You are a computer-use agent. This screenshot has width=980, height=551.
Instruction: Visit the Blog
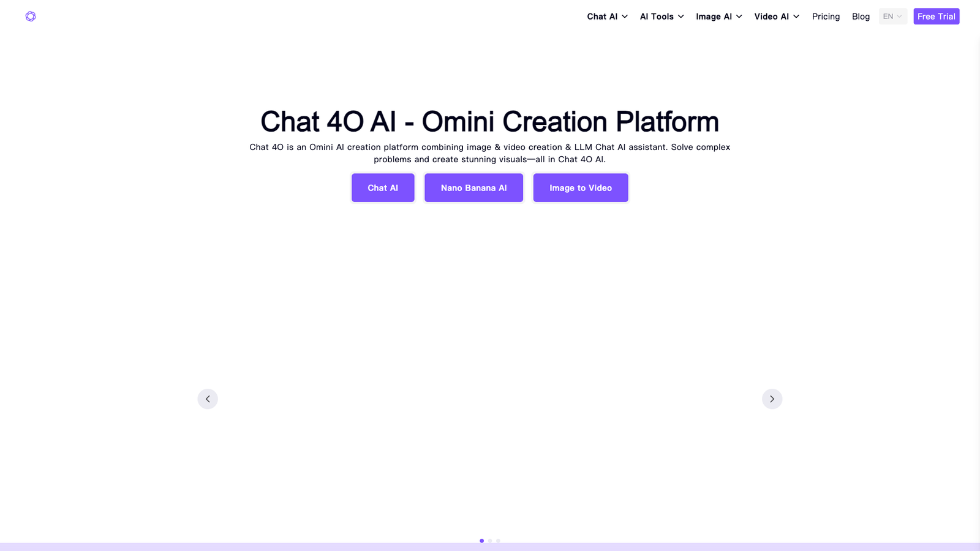[861, 17]
